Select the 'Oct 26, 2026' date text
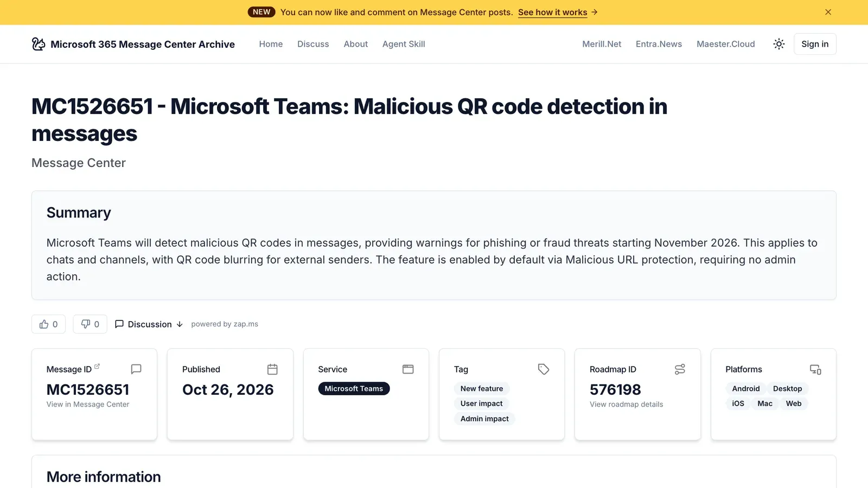The height and width of the screenshot is (488, 868). [x=228, y=390]
